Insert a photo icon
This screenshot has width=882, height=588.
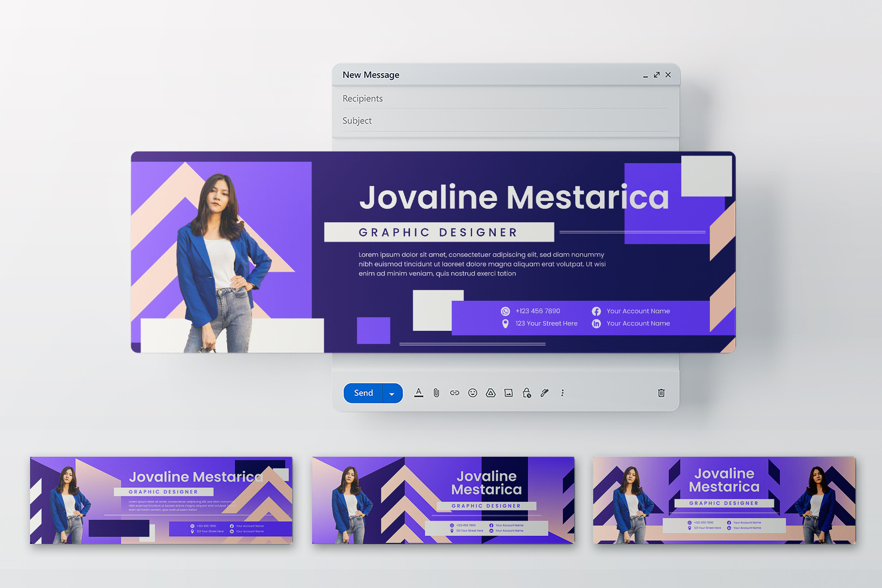(508, 393)
